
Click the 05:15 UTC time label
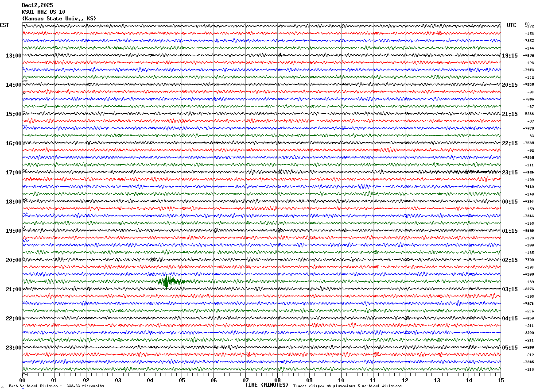[510, 348]
